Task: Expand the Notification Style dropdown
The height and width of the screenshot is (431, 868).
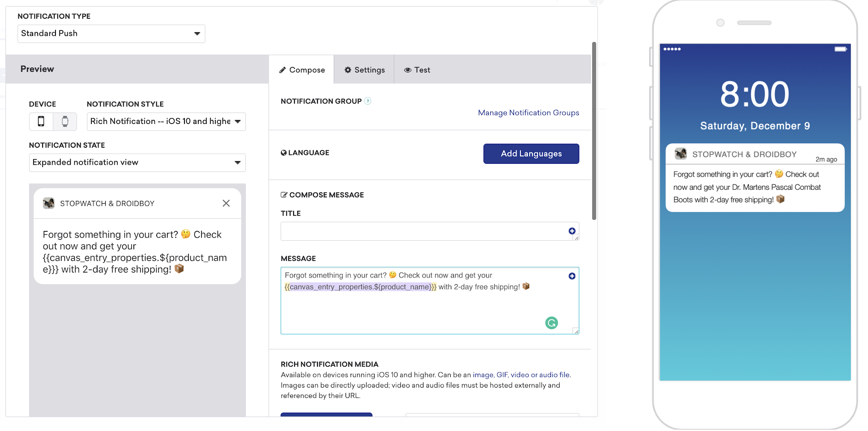Action: 166,121
